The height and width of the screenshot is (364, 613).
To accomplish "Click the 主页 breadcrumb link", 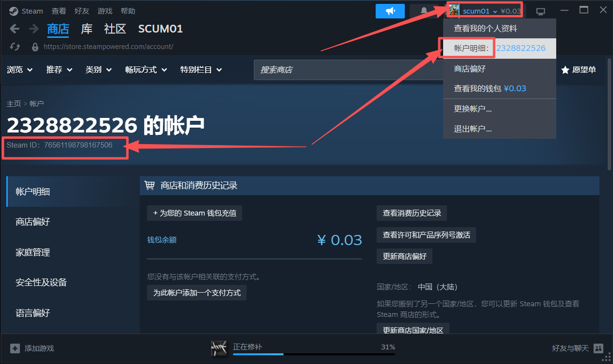I will (x=14, y=103).
